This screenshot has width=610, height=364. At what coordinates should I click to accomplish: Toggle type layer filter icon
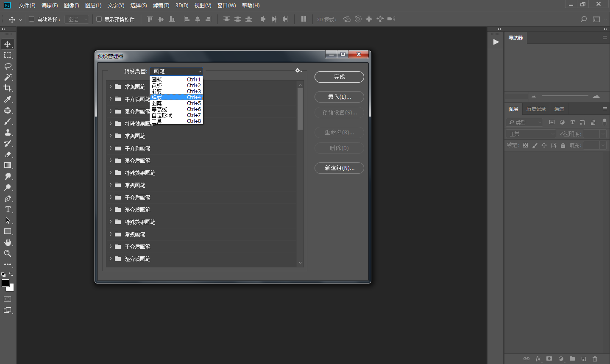pos(572,122)
